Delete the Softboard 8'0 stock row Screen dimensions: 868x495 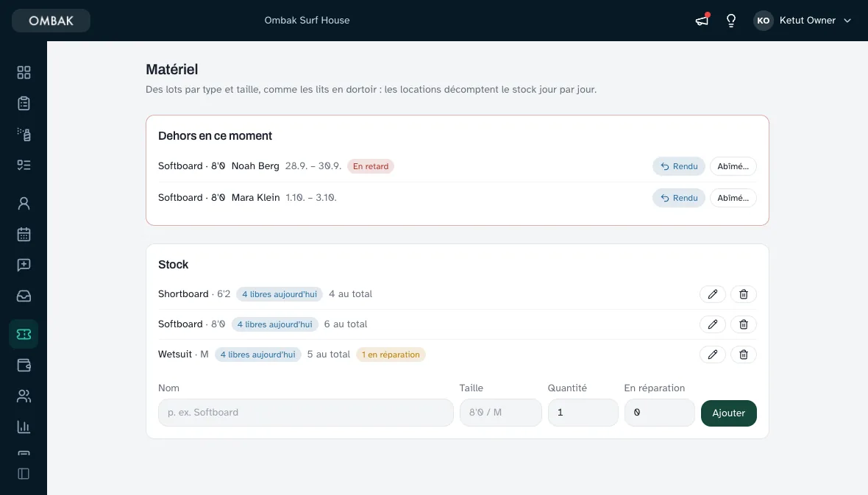point(744,324)
